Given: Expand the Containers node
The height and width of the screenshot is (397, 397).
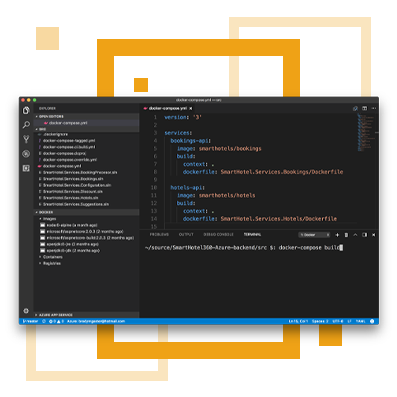Looking at the screenshot, I should pos(51,257).
